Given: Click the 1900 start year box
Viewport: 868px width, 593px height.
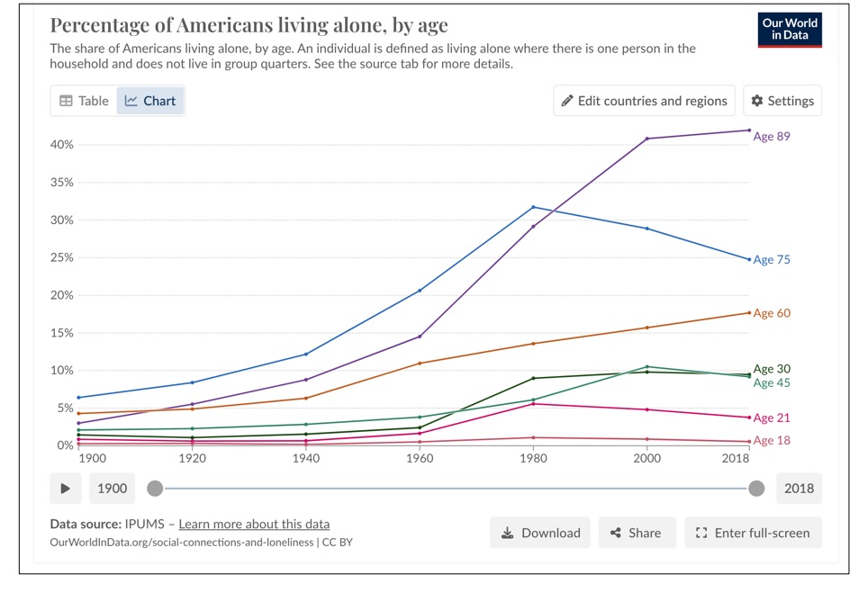Looking at the screenshot, I should 113,489.
